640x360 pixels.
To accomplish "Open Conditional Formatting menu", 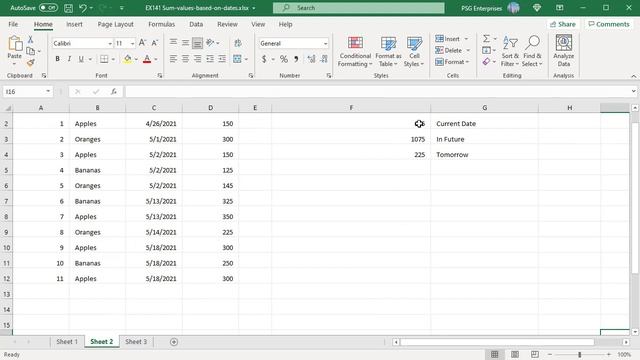I will pos(355,51).
